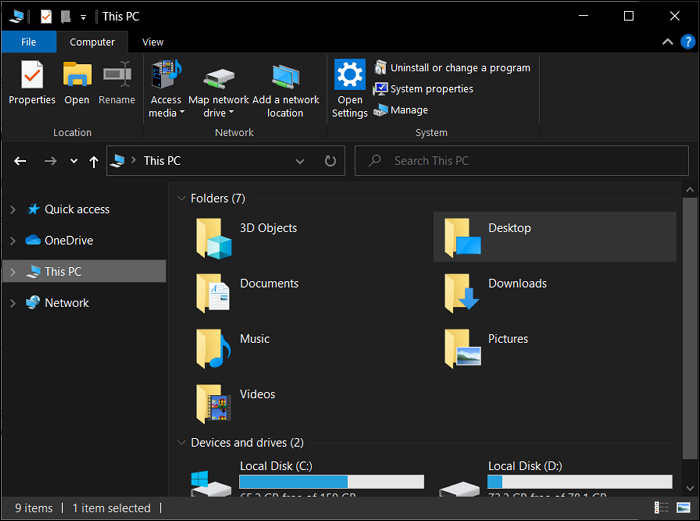The width and height of the screenshot is (700, 521).
Task: Click the Local Disk (C:) usage bar
Action: [331, 482]
